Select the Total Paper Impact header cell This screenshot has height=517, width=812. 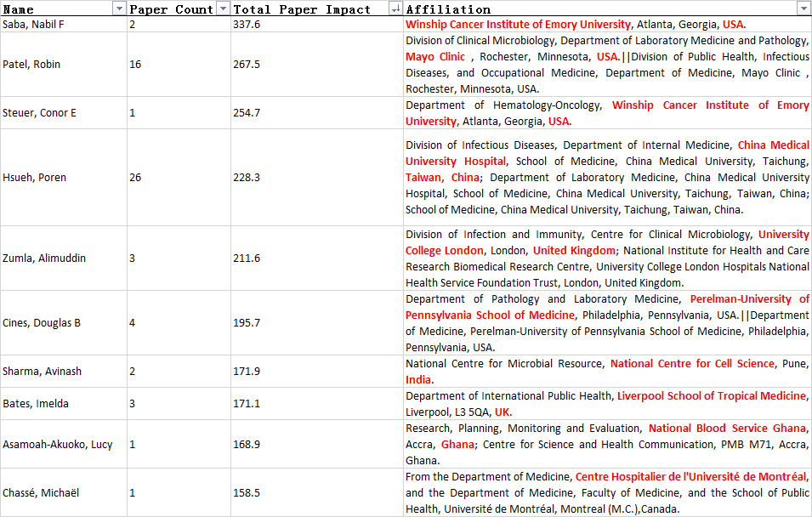(x=317, y=9)
